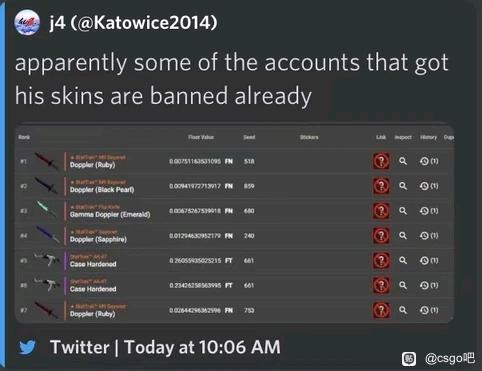Click the Twitter bird icon in footer
The width and height of the screenshot is (482, 371).
(27, 347)
